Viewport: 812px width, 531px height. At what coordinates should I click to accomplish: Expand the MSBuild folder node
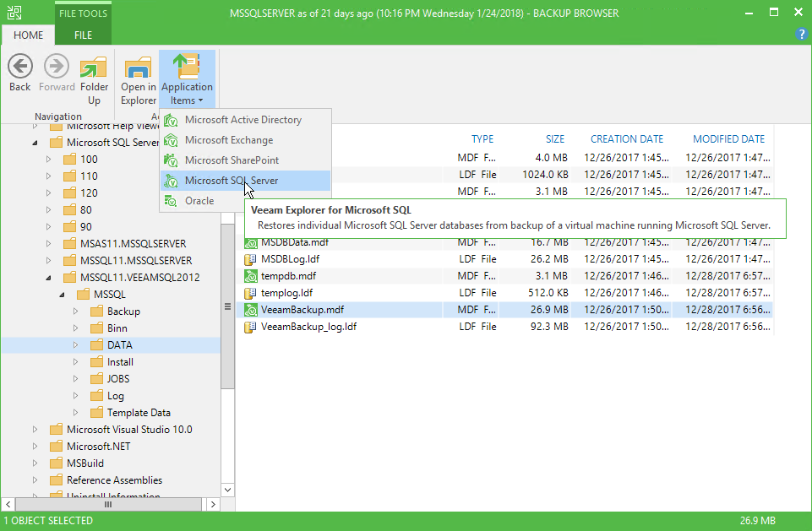pos(35,463)
